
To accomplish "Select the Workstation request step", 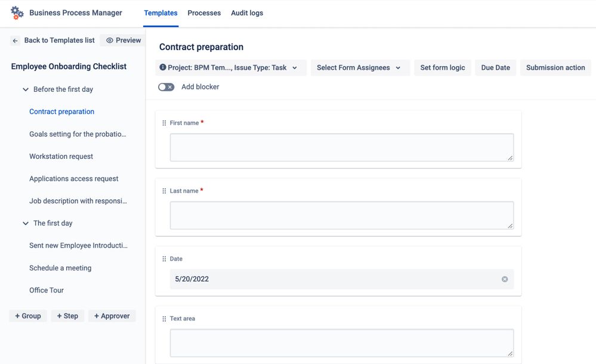I will 61,156.
